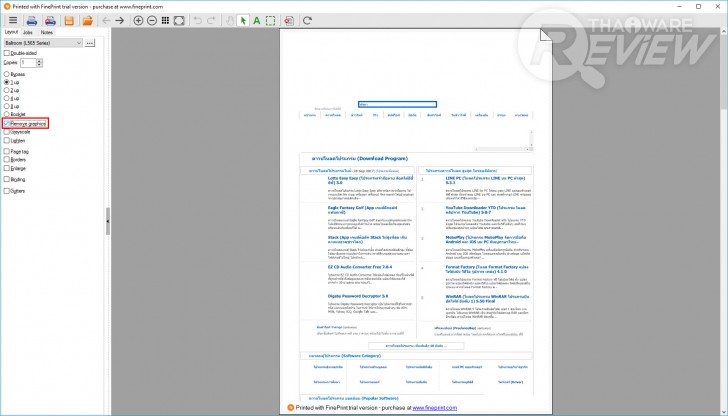Enable the Grayscale checkbox
Viewport: 728px width, 416px height.
6,132
